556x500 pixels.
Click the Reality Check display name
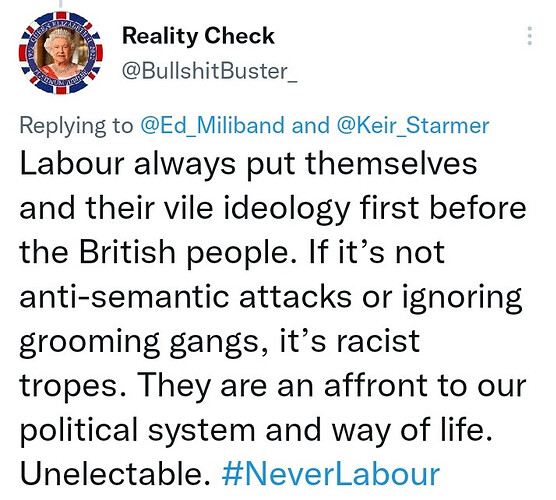coord(198,36)
